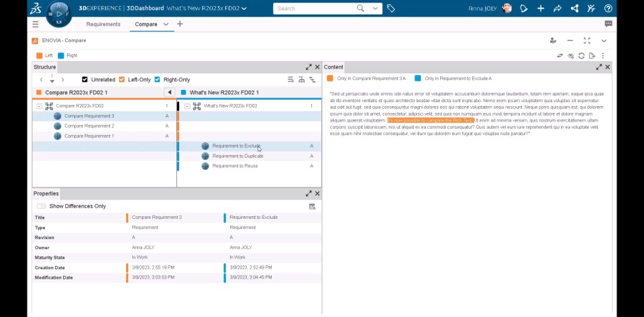Open the 3DS compass logo
This screenshot has width=644, height=317.
(36, 8)
